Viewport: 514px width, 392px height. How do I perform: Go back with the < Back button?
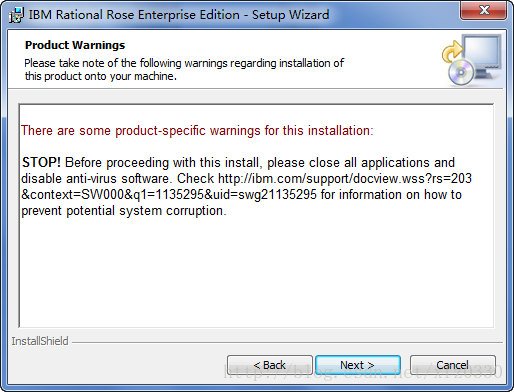point(270,365)
